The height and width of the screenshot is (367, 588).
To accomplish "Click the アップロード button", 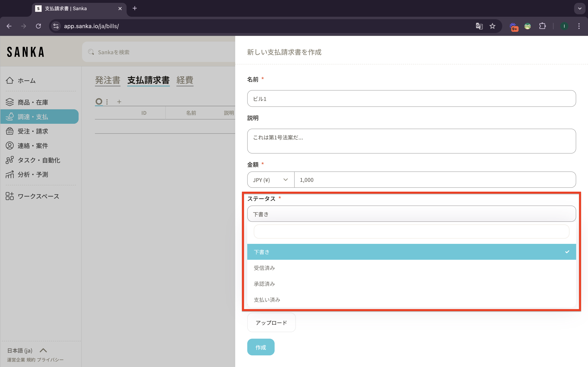I will tap(271, 323).
